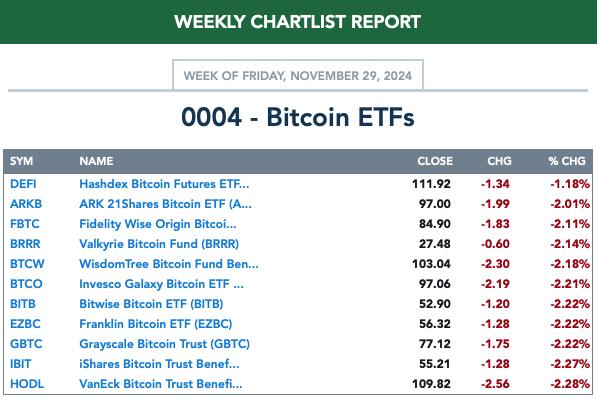This screenshot has width=597, height=400.
Task: Click the EZBC ticker symbol
Action: tap(25, 324)
